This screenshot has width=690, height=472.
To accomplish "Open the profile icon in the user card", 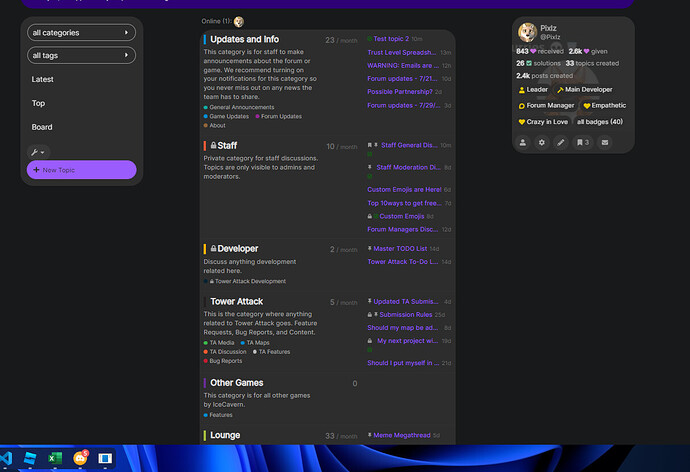I will coord(523,142).
